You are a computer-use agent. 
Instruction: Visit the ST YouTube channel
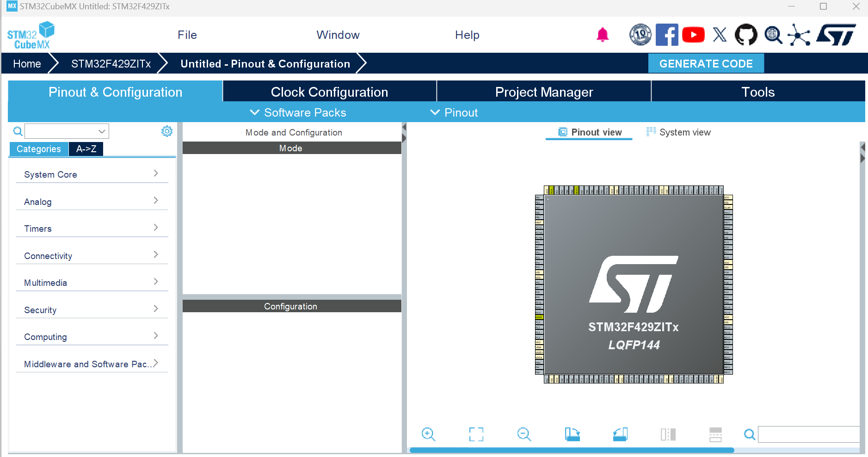[694, 34]
